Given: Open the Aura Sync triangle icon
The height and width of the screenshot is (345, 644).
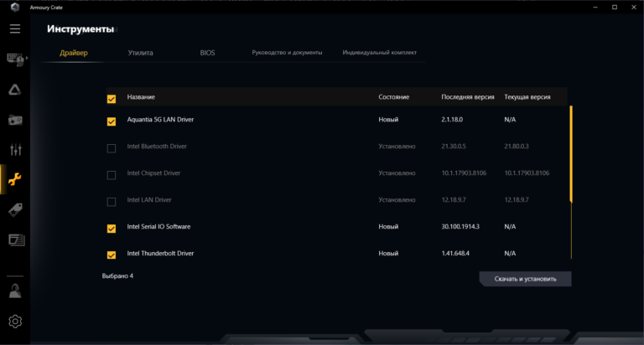Looking at the screenshot, I should [x=15, y=90].
